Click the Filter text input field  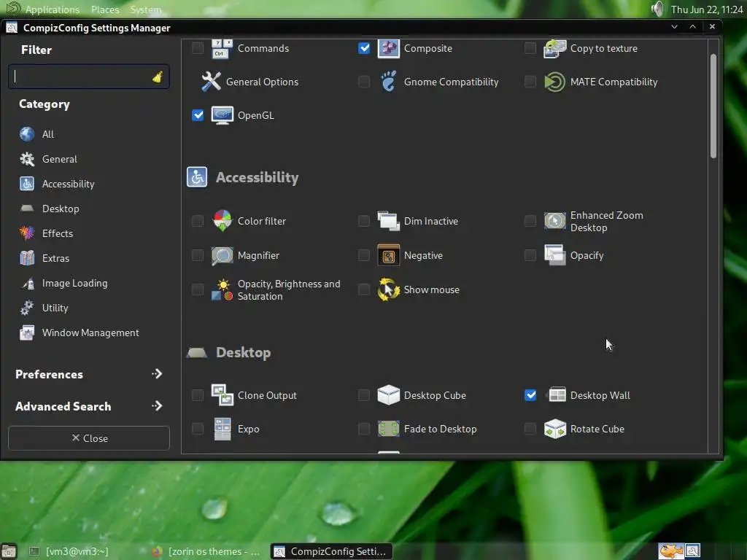(x=89, y=77)
